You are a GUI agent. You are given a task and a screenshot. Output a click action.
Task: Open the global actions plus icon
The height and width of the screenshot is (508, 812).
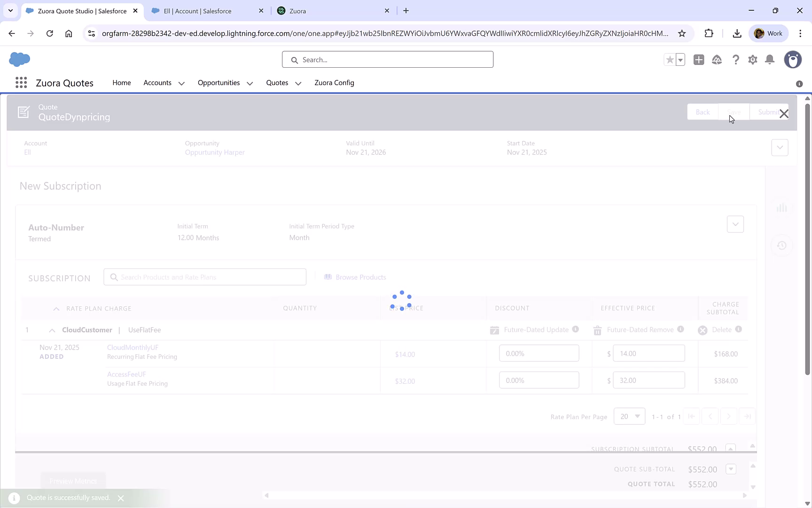point(699,60)
